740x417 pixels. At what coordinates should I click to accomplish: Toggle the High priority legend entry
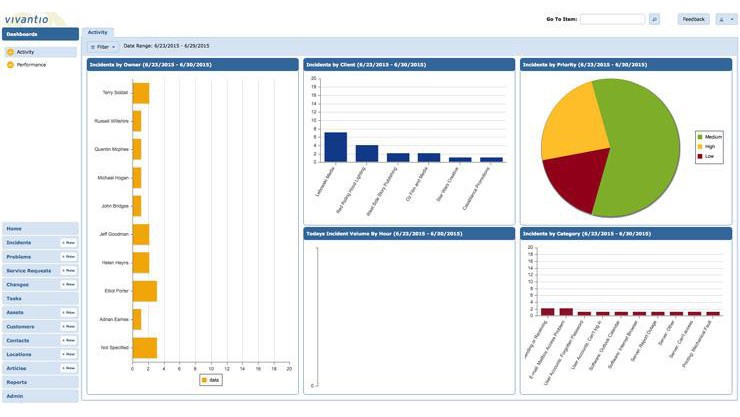point(709,146)
